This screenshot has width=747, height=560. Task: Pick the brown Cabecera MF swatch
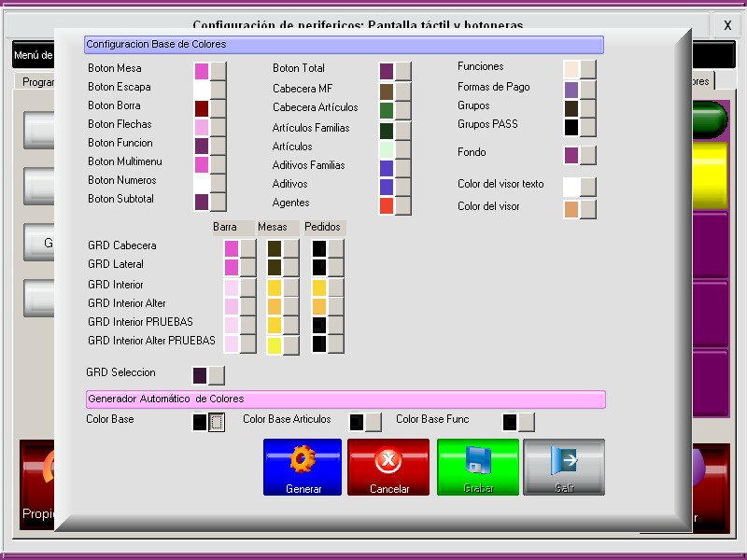click(x=387, y=91)
